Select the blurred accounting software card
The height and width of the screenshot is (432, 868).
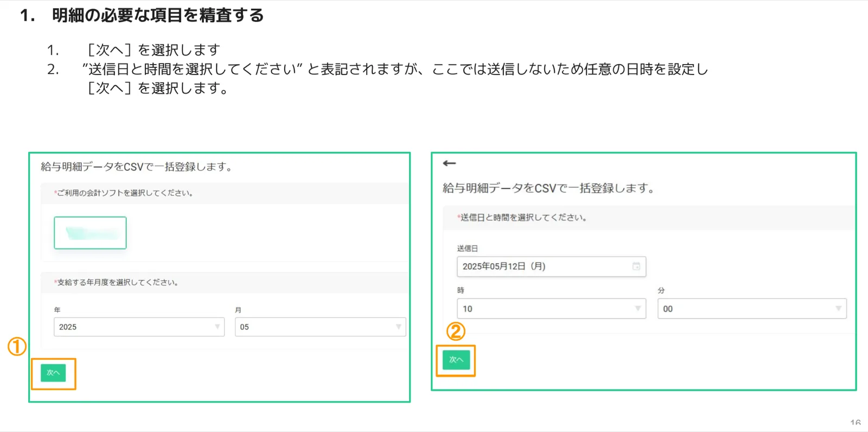point(90,233)
